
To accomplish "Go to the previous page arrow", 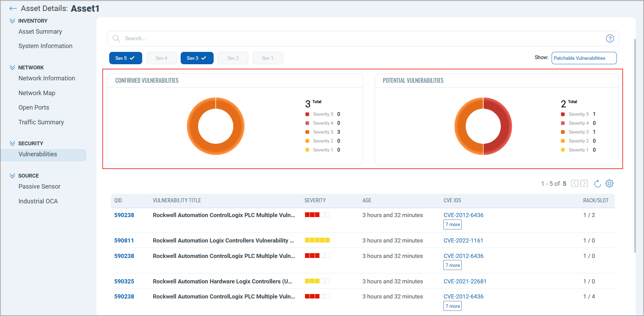I will tap(575, 183).
